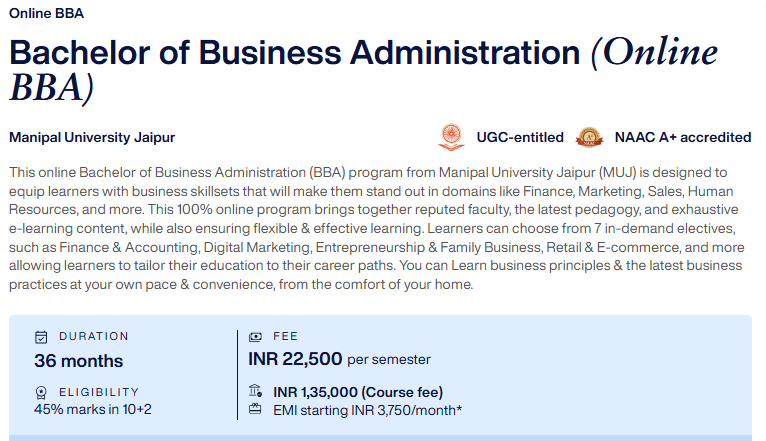Click the Bachelor of Business Administration heading
Viewport: 766px width, 441px height.
(x=363, y=70)
